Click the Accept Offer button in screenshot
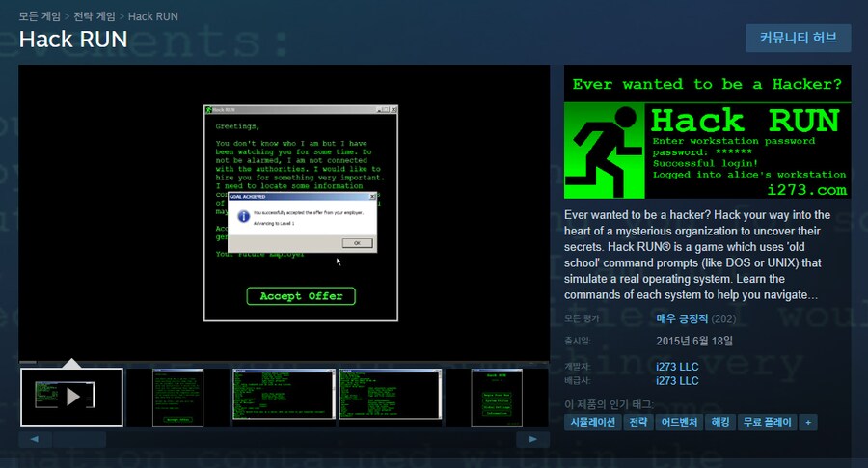This screenshot has width=868, height=468. pyautogui.click(x=301, y=296)
